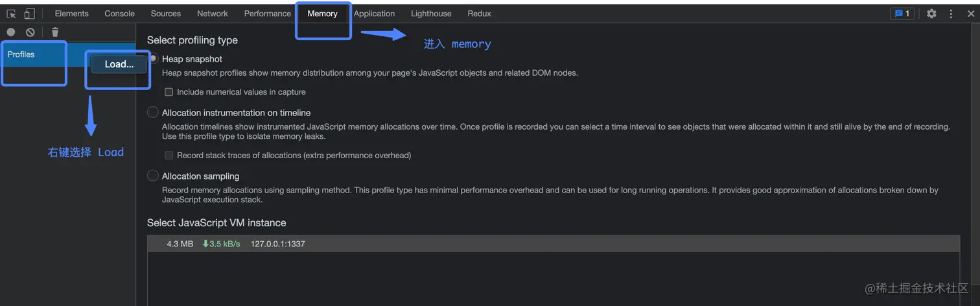
Task: Select the 127.0.0.1:1337 VM instance row
Action: click(x=277, y=244)
